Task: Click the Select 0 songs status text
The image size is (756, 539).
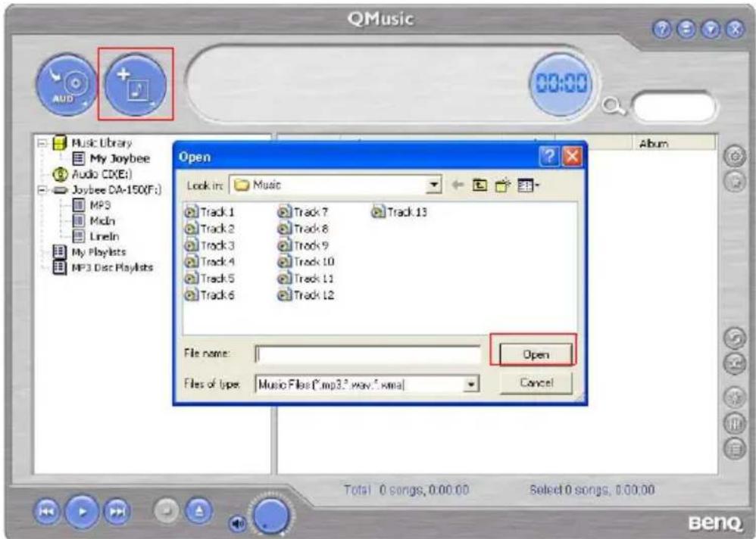Action: pos(592,491)
